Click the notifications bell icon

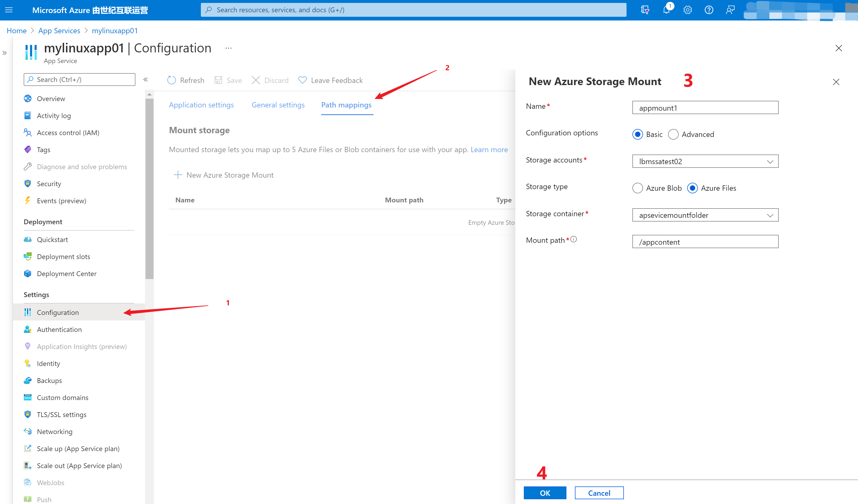coord(666,10)
